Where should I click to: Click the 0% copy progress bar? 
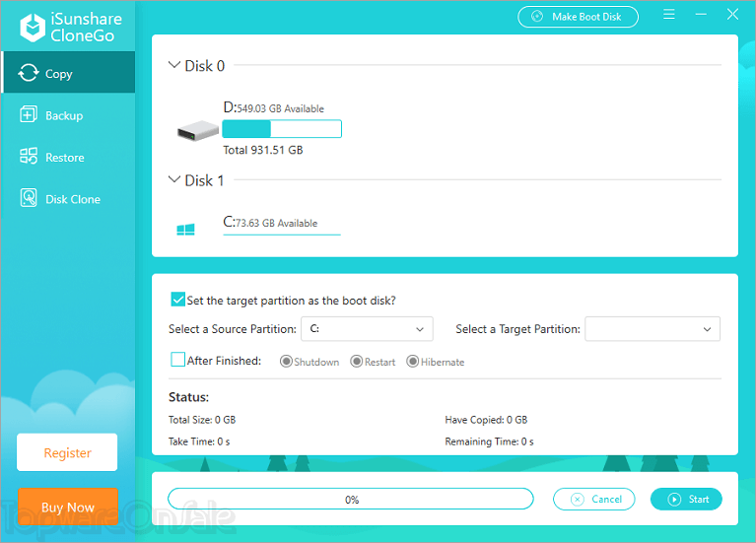(x=351, y=499)
